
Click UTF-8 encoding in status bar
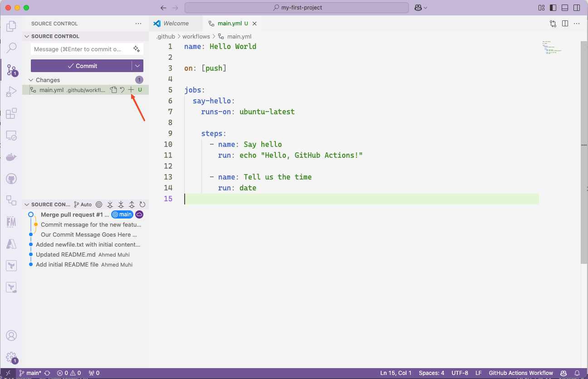point(460,373)
